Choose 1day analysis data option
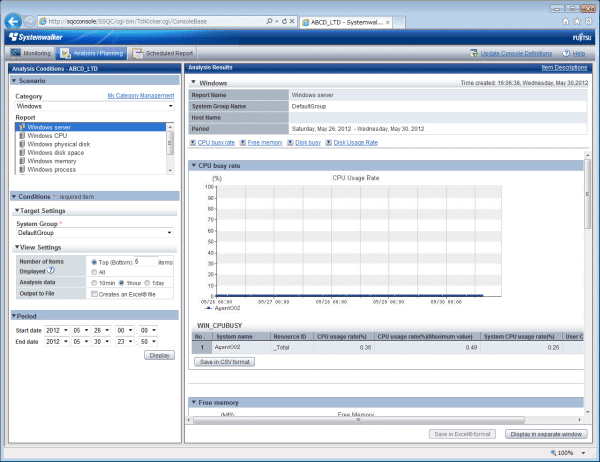Screen dimensions: 600x462 pyautogui.click(x=147, y=283)
